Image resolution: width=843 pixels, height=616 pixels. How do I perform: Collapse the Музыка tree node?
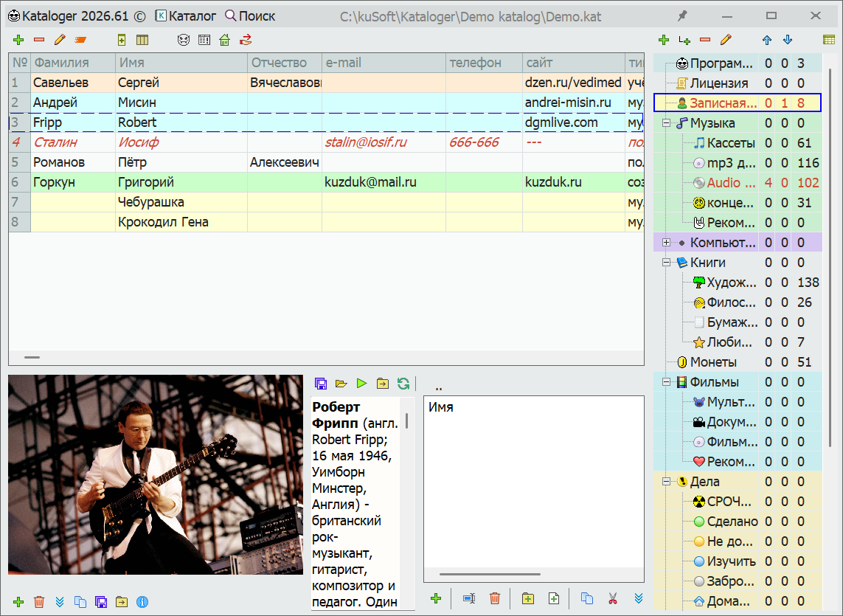666,123
